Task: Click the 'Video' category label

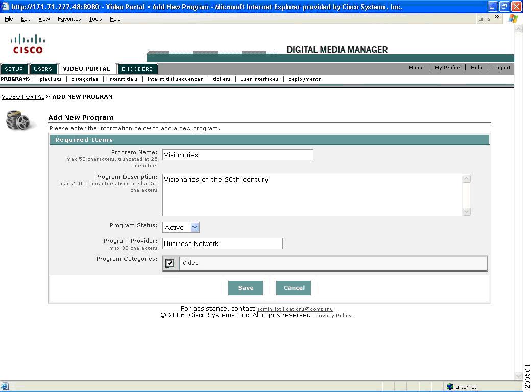Action: pos(190,263)
